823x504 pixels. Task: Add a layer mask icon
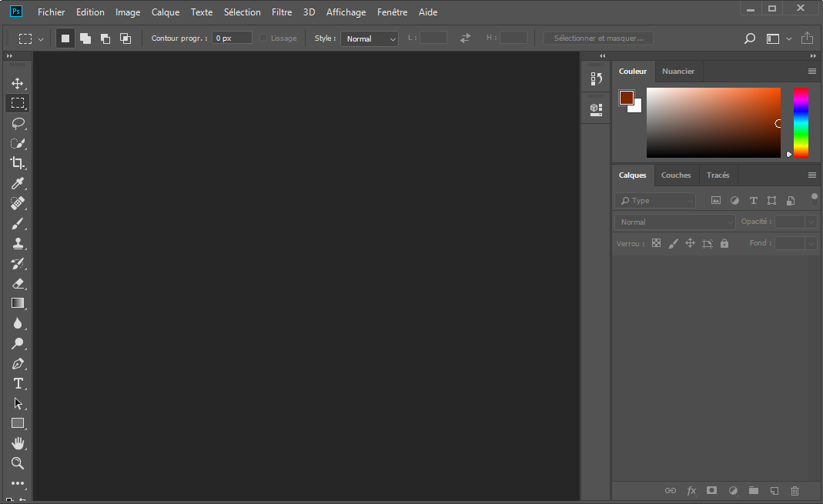tap(711, 490)
